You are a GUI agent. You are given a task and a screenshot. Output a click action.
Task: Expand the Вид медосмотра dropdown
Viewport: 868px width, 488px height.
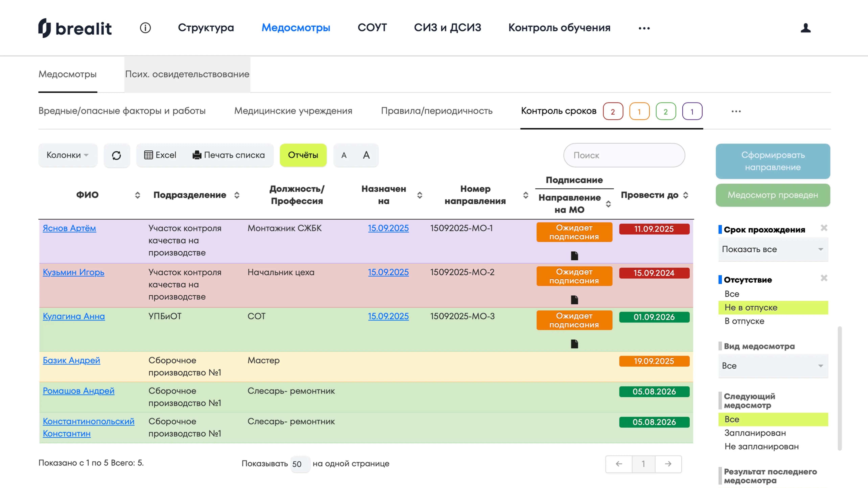[x=773, y=366]
